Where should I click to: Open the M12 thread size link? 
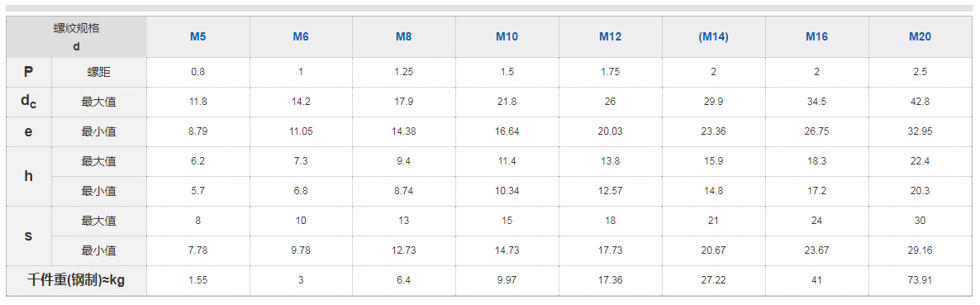[x=610, y=37]
